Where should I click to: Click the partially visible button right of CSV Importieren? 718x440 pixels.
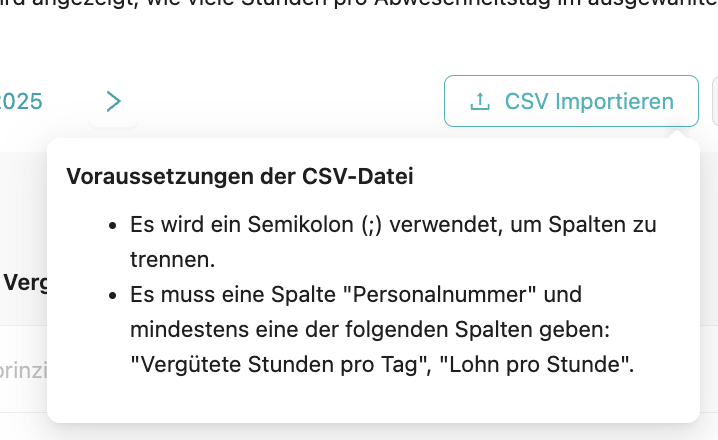(x=714, y=101)
